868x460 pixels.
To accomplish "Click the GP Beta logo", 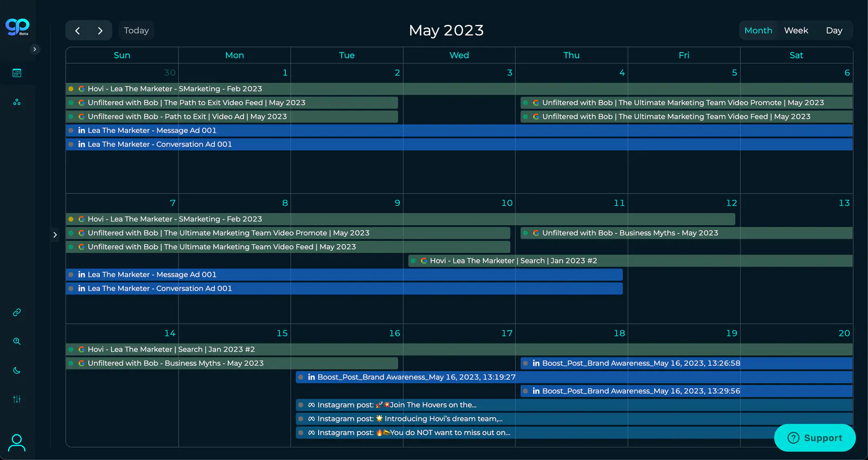I will pyautogui.click(x=17, y=27).
